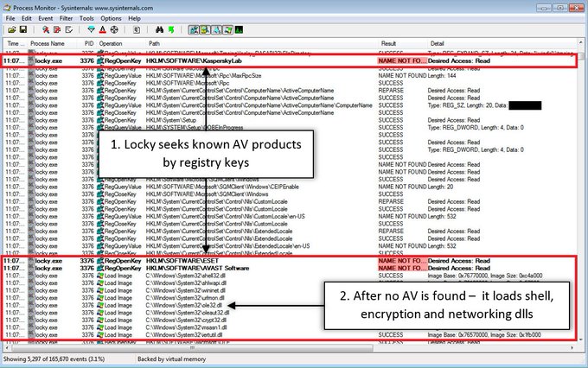Click the registry icon in the KasperskyLab row
Viewport: 588px width, 368px height.
(100, 60)
